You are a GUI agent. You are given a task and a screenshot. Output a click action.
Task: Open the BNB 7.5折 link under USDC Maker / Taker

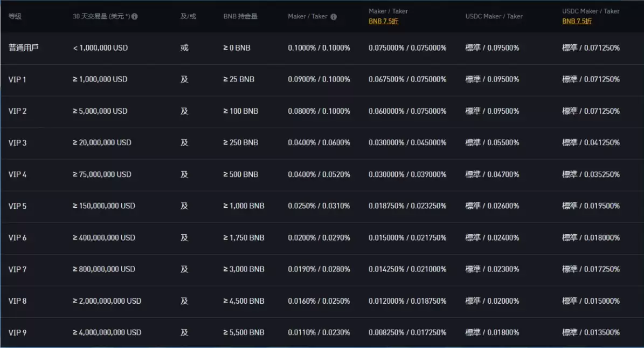577,21
